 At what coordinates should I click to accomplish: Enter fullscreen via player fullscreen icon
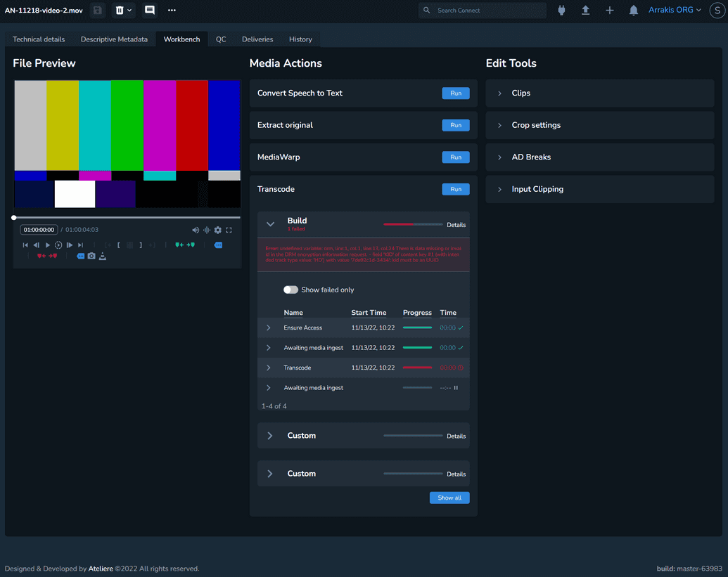tap(229, 230)
